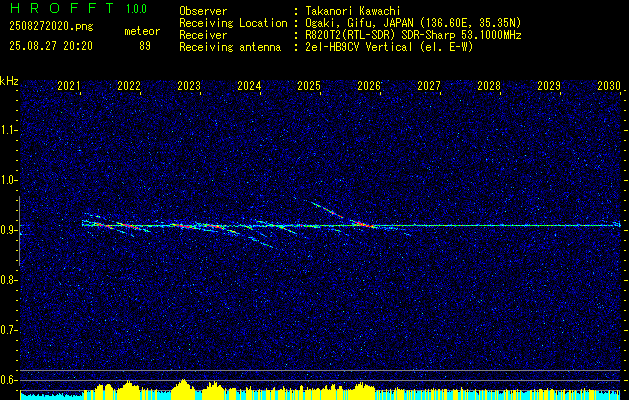The height and width of the screenshot is (400, 629).
Task: Click the steady carrier line under the 2028 label
Action: (489, 225)
